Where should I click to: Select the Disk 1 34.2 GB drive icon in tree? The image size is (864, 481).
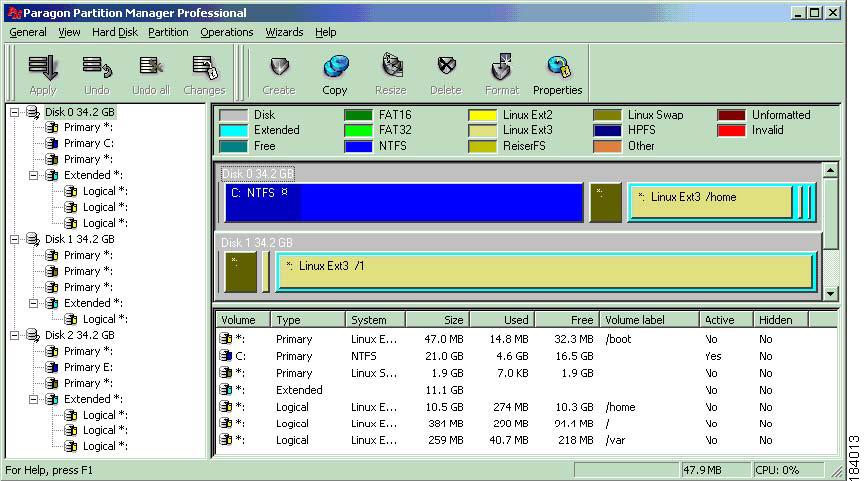pos(33,239)
